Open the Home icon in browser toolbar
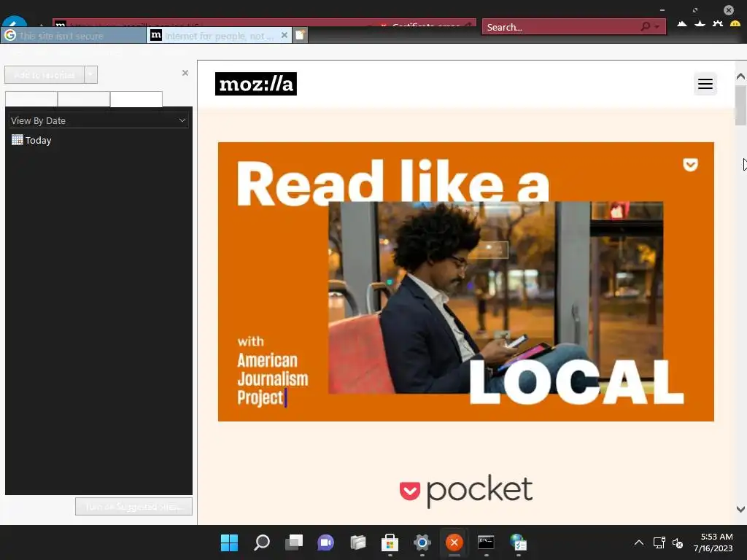The height and width of the screenshot is (560, 747). click(682, 24)
